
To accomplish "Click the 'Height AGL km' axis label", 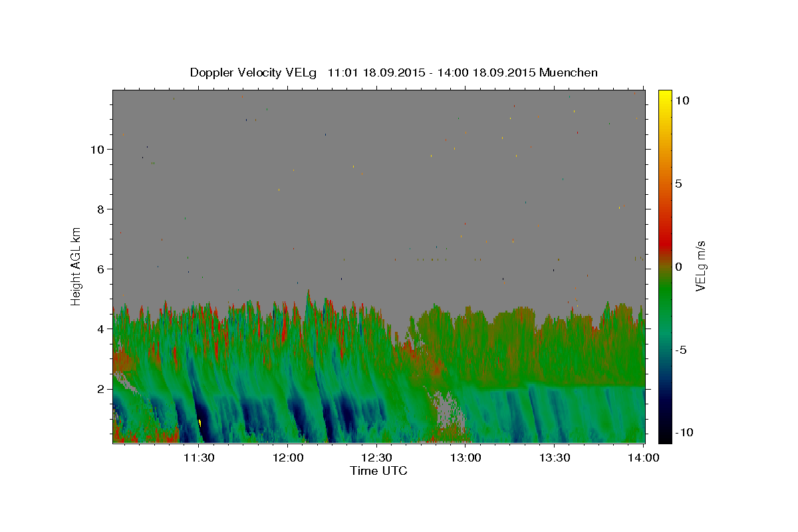I will click(76, 266).
